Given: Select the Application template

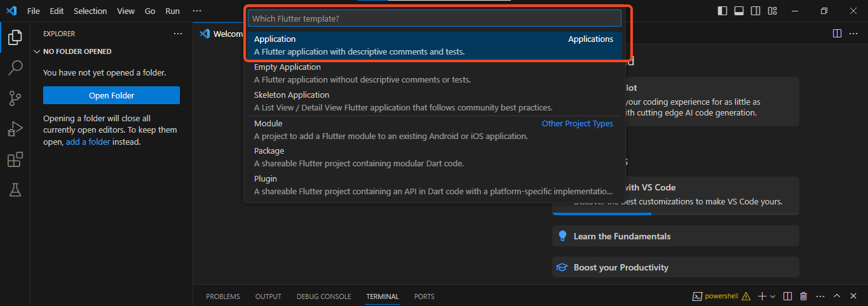Looking at the screenshot, I should 434,45.
